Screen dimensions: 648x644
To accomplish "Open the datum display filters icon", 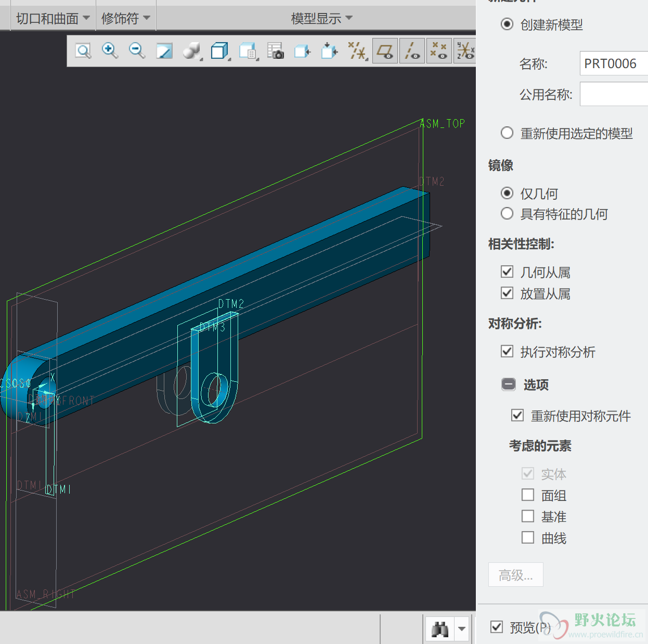I will [x=358, y=51].
